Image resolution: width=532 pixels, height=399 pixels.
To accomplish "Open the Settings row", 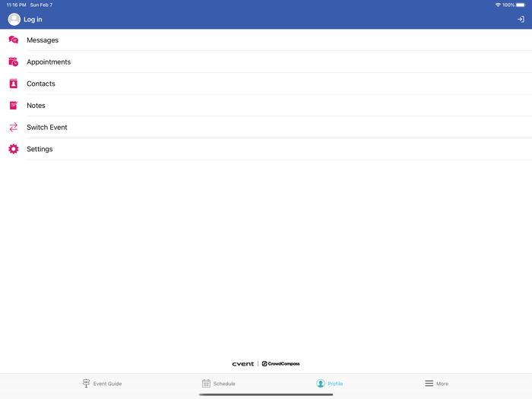I will tap(266, 149).
